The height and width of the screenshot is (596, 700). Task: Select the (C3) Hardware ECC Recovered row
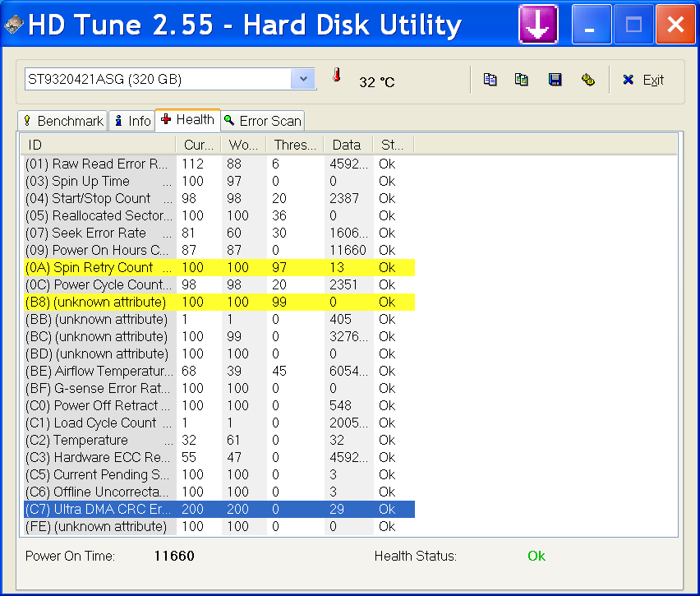[x=219, y=458]
